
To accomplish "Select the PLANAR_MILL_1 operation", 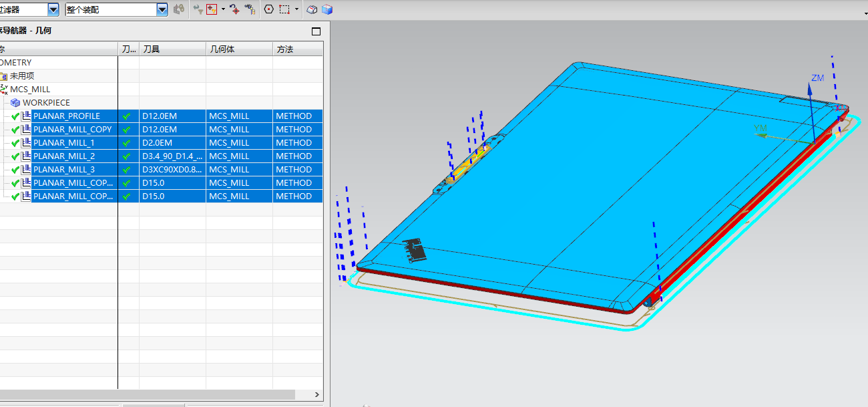I will [64, 142].
